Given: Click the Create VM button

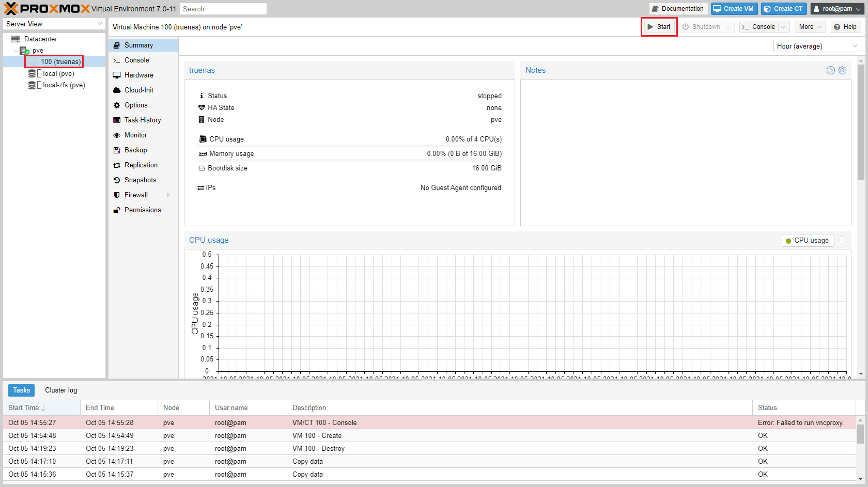Looking at the screenshot, I should [x=734, y=9].
